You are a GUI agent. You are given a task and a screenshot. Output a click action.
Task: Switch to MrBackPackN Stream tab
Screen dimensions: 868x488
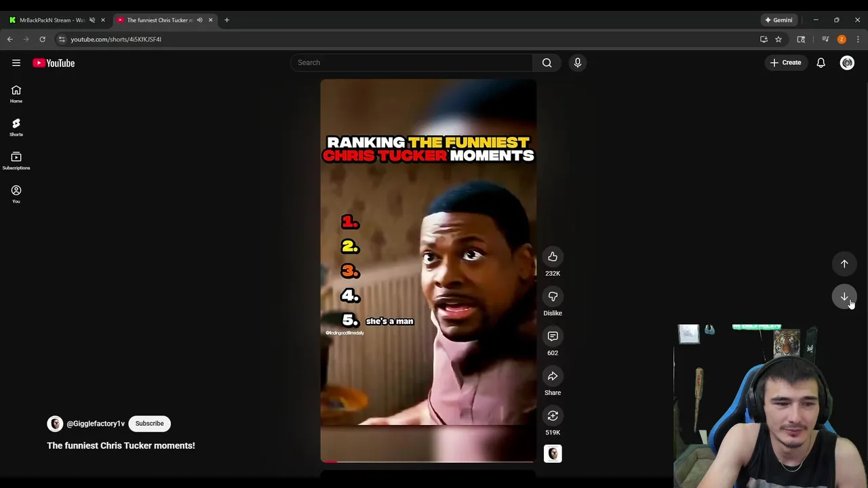[x=52, y=20]
